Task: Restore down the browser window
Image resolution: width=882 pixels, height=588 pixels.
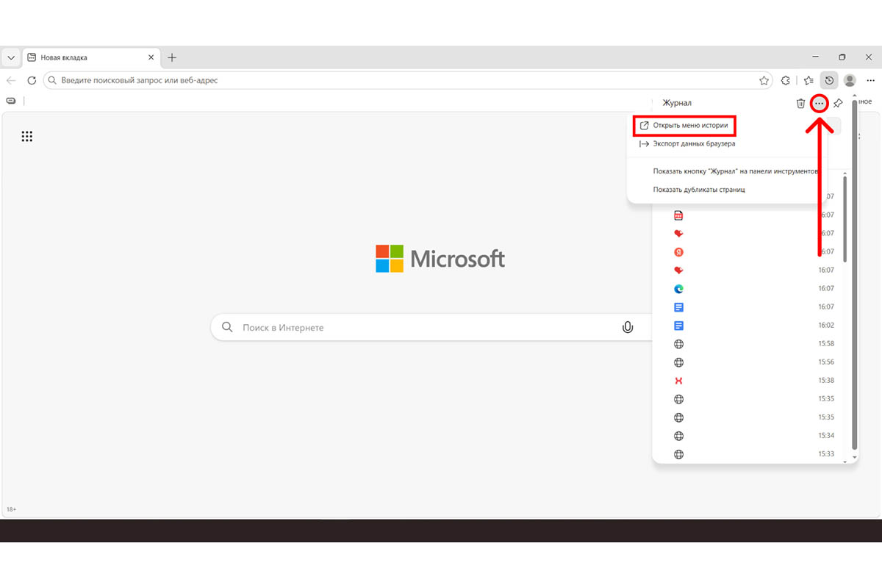Action: pyautogui.click(x=842, y=57)
